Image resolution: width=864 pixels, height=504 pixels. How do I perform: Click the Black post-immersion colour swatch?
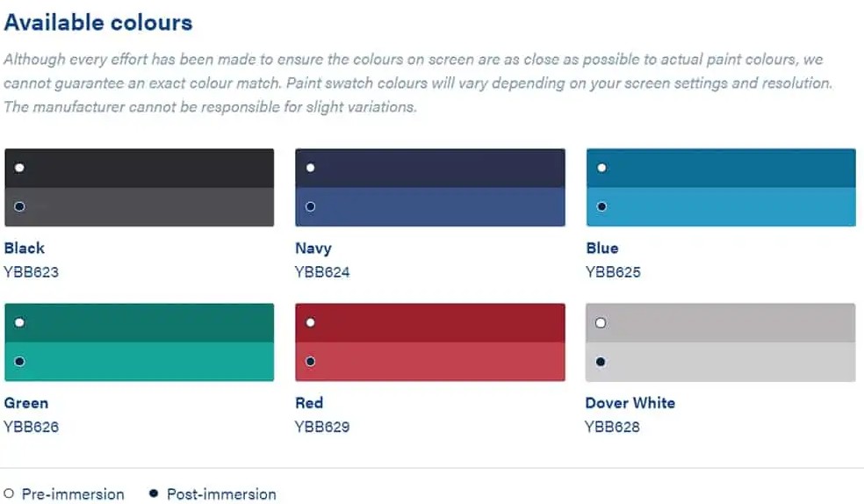coord(139,207)
